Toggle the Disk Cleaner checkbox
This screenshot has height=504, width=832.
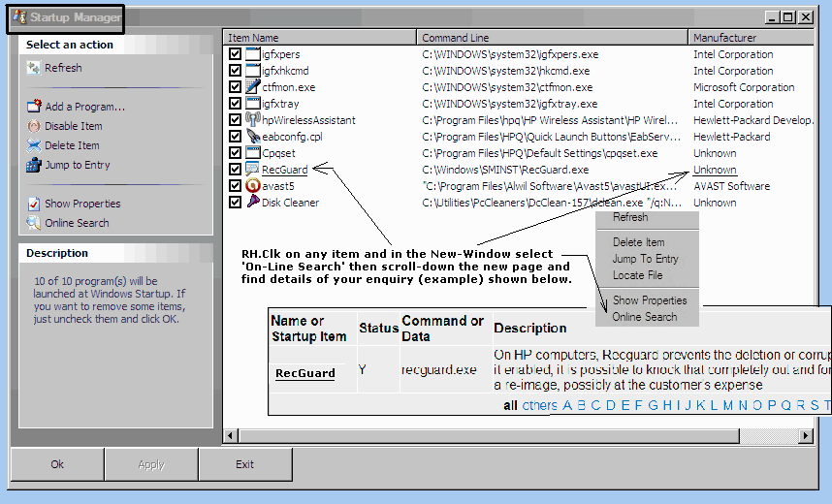235,203
